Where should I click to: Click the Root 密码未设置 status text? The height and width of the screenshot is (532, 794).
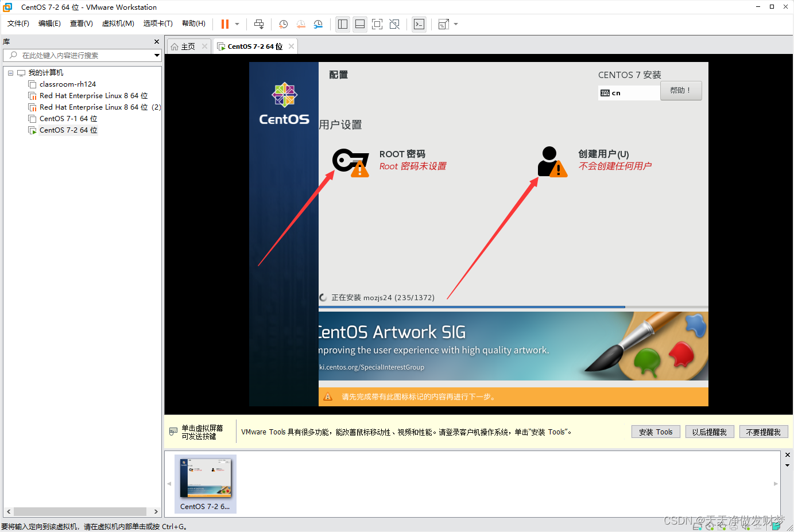tap(413, 166)
